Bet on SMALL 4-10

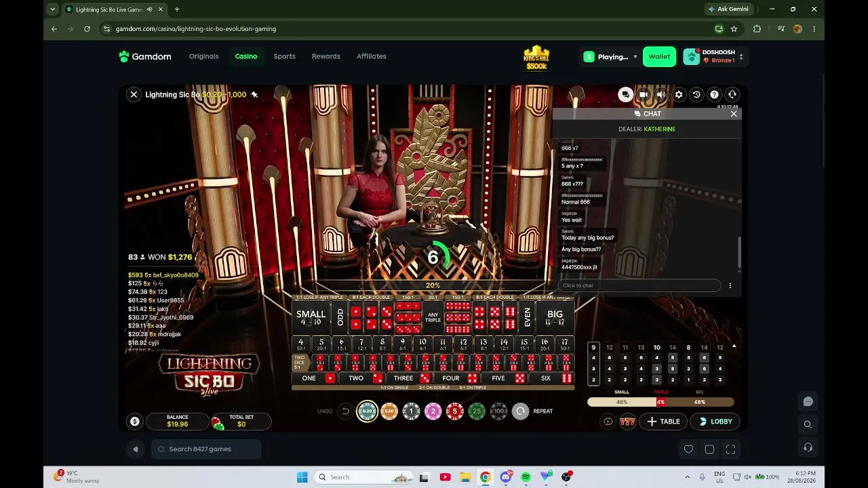click(x=311, y=317)
